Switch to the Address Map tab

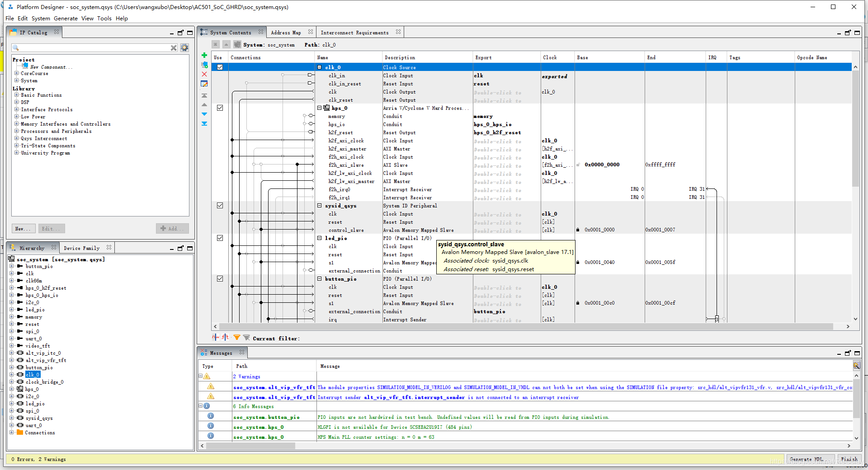[x=286, y=33]
